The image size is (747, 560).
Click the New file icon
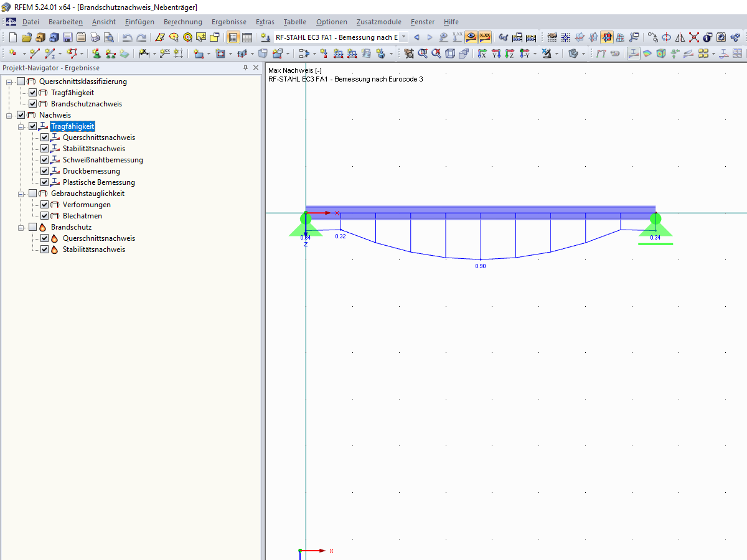pyautogui.click(x=12, y=37)
